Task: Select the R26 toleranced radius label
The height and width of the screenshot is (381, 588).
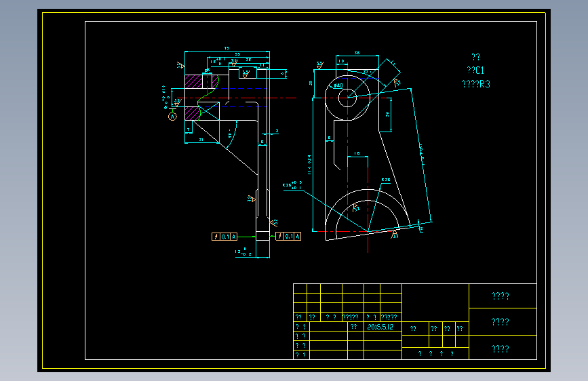Action: pyautogui.click(x=292, y=185)
